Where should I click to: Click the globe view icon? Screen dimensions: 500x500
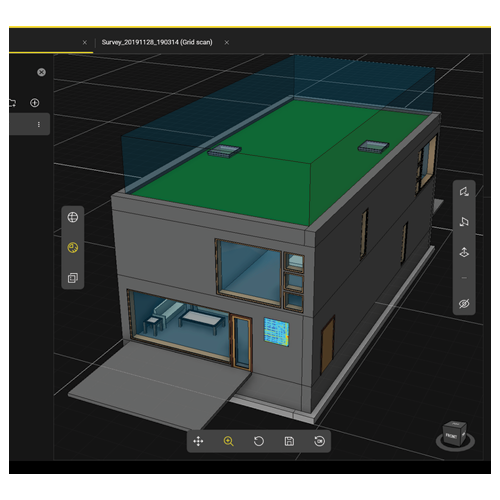click(73, 217)
